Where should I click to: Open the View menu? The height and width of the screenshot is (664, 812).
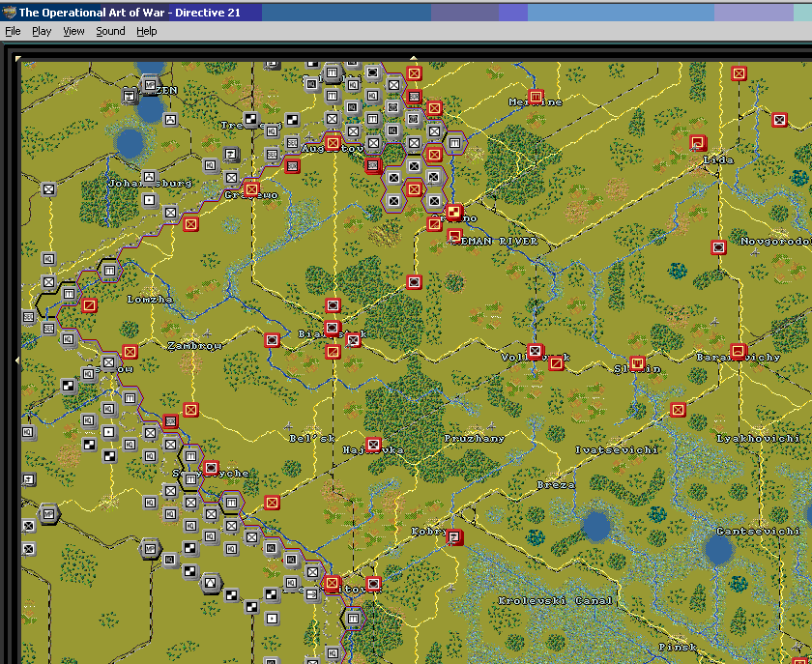coord(73,31)
